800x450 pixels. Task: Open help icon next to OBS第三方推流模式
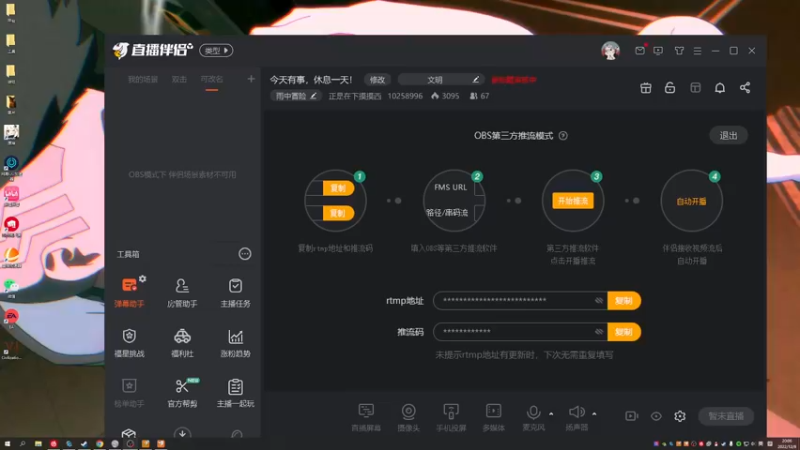click(563, 136)
